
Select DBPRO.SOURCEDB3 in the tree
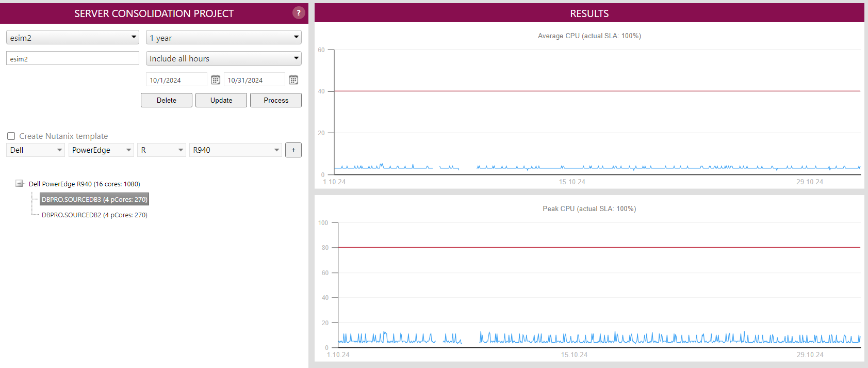point(94,200)
